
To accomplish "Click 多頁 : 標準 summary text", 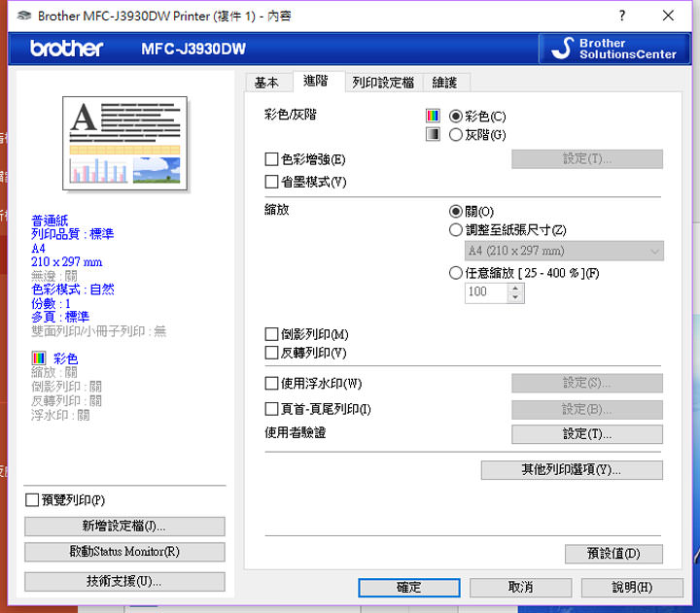I will click(x=60, y=318).
